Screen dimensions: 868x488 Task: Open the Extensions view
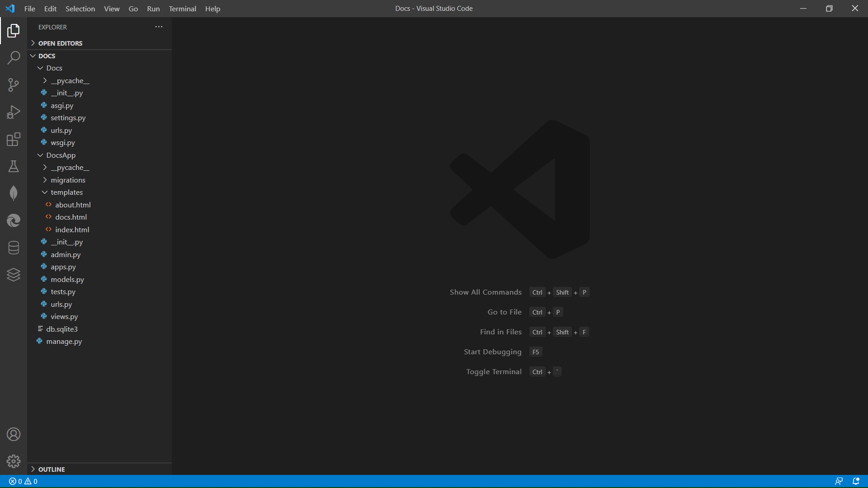[x=14, y=139]
